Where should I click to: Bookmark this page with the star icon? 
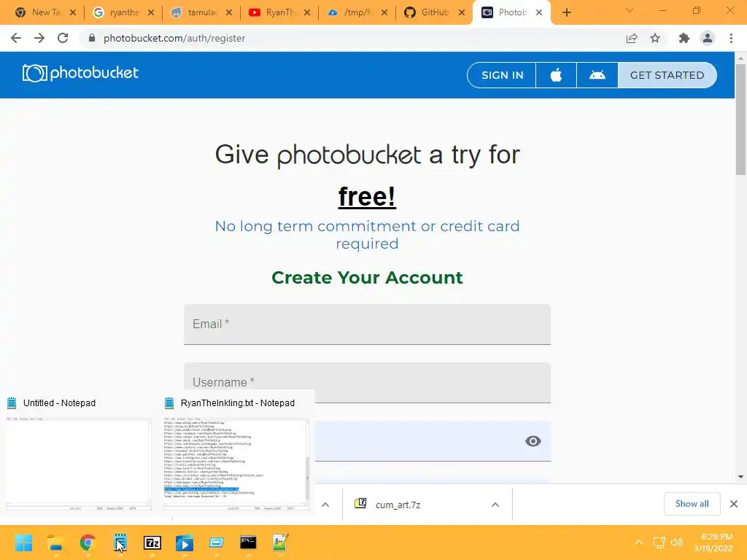655,38
